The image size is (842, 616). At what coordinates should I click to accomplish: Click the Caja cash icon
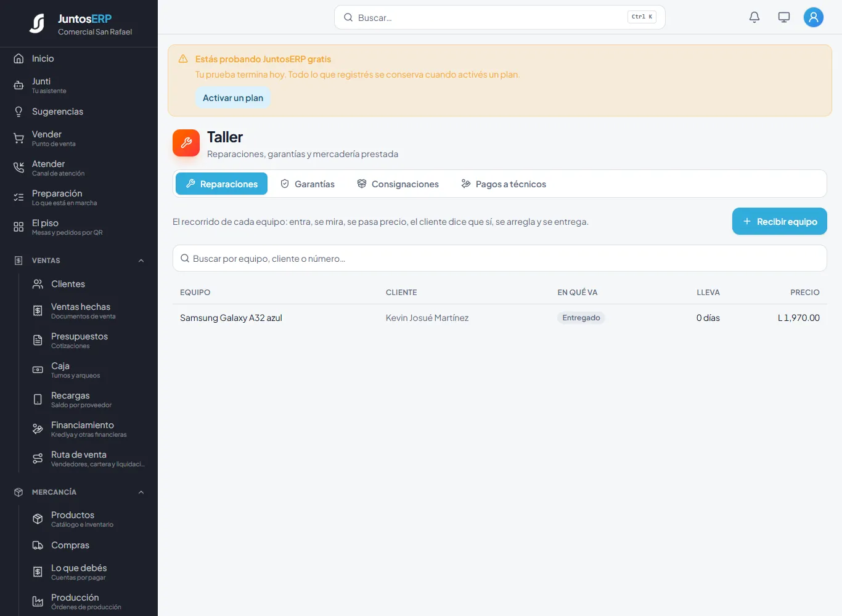38,370
